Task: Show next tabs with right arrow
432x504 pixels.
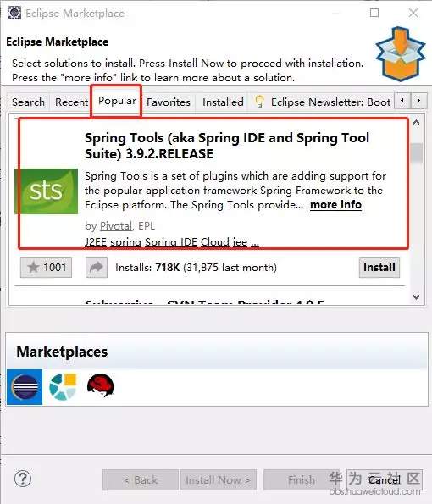Action: click(418, 101)
